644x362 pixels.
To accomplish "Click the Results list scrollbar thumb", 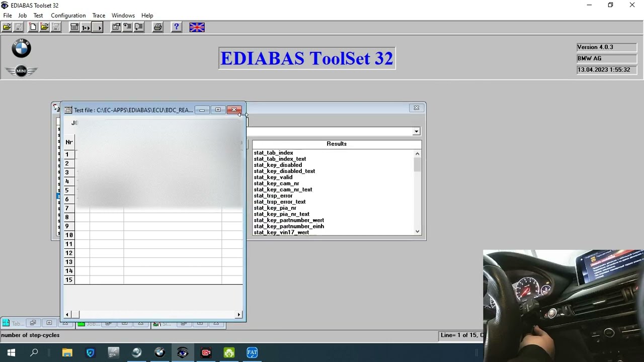I will [x=417, y=164].
